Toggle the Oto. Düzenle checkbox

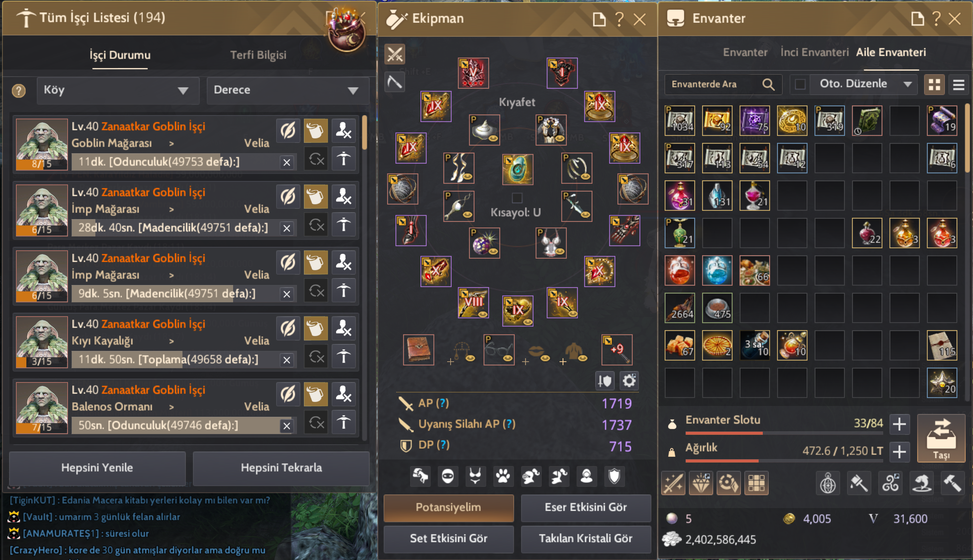point(800,84)
